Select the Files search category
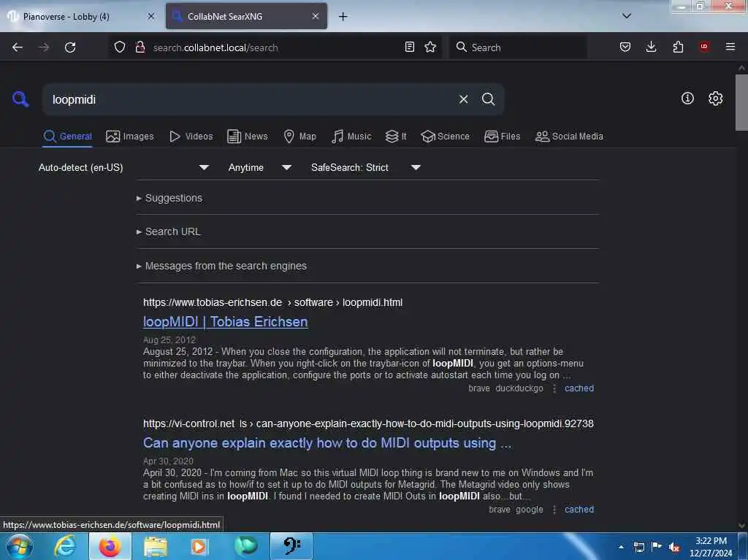The width and height of the screenshot is (748, 560). (x=503, y=137)
